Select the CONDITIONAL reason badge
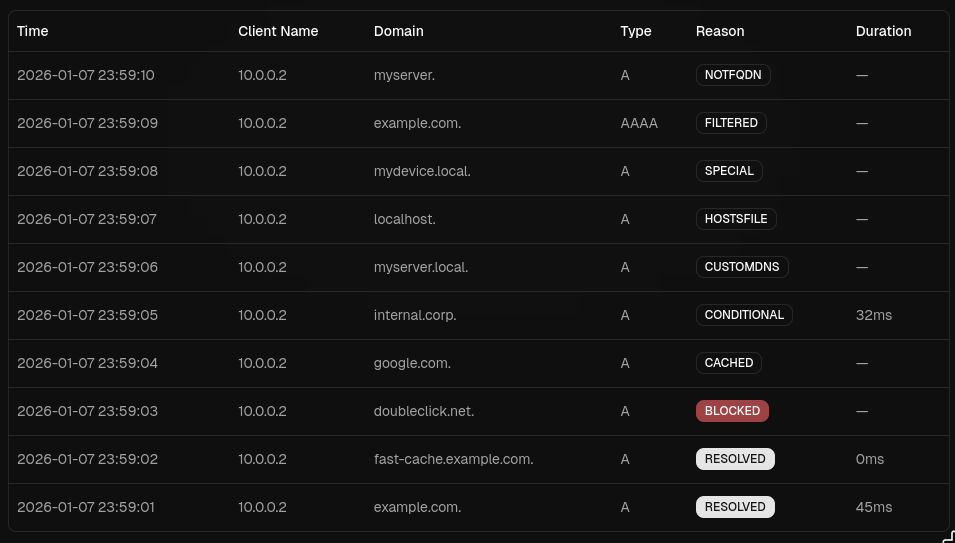The height and width of the screenshot is (543, 955). click(744, 315)
